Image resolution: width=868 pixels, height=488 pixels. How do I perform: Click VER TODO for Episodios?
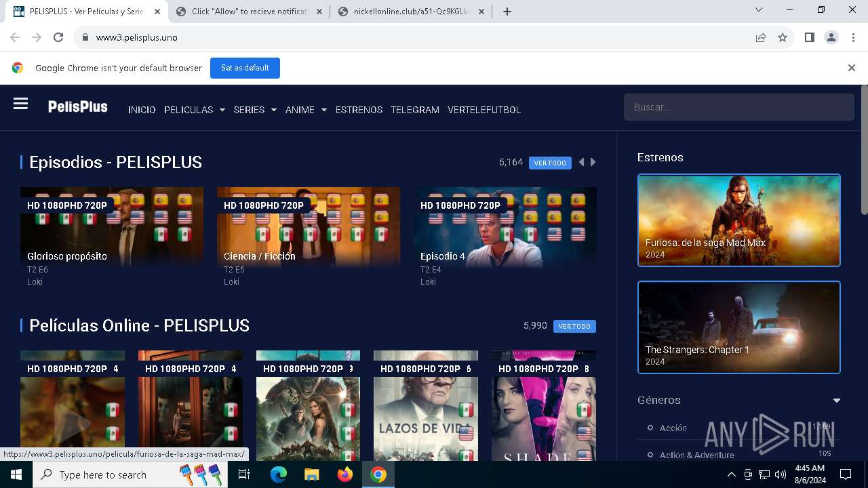tap(550, 163)
